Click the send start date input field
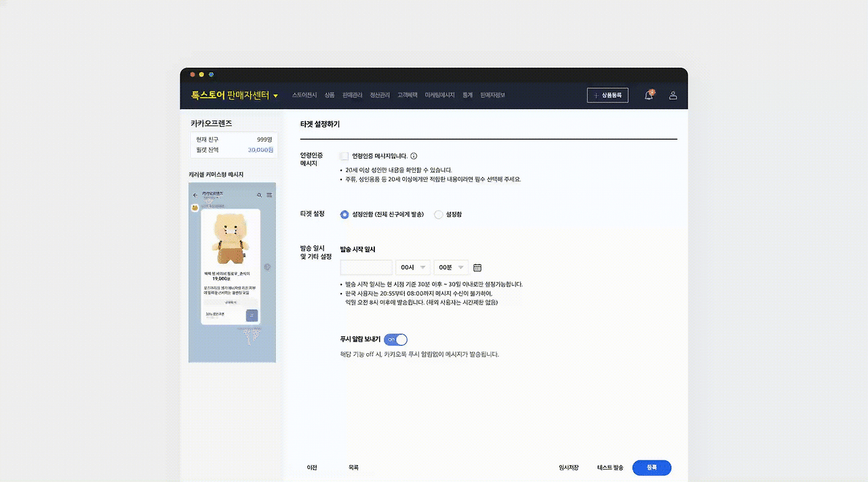The height and width of the screenshot is (482, 868). [x=366, y=267]
